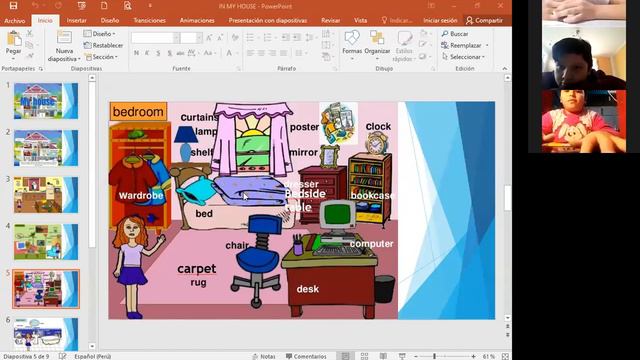This screenshot has width=640, height=360.
Task: Copy selection with the Copy icon
Action: (29, 44)
